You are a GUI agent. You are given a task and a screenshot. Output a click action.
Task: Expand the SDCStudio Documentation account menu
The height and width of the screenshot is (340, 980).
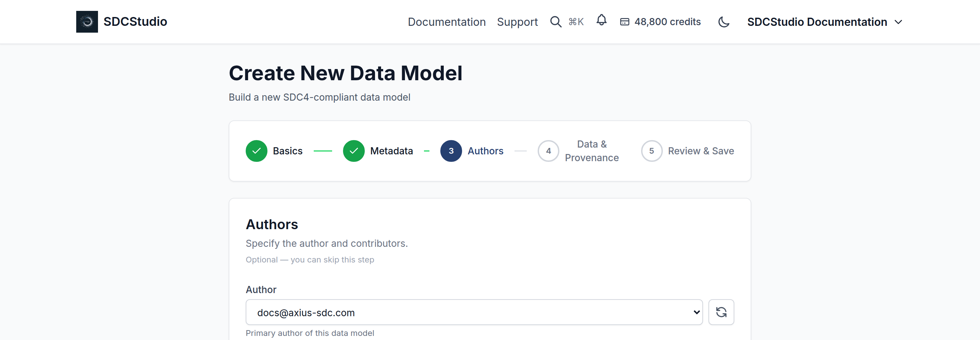point(824,22)
